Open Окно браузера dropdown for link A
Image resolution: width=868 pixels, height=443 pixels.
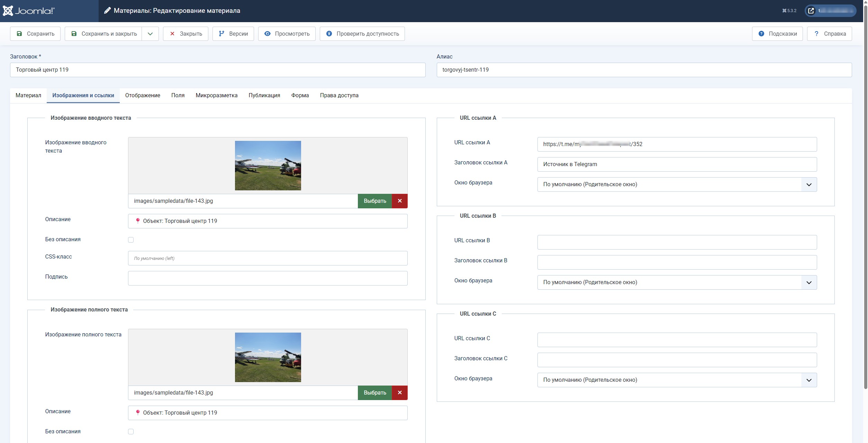(x=677, y=184)
